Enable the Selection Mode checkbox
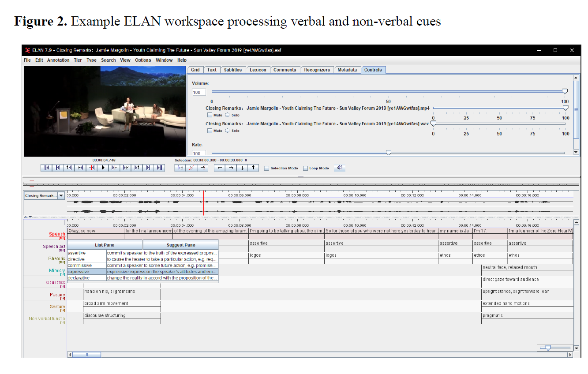This screenshot has height=374, width=588. pyautogui.click(x=266, y=168)
